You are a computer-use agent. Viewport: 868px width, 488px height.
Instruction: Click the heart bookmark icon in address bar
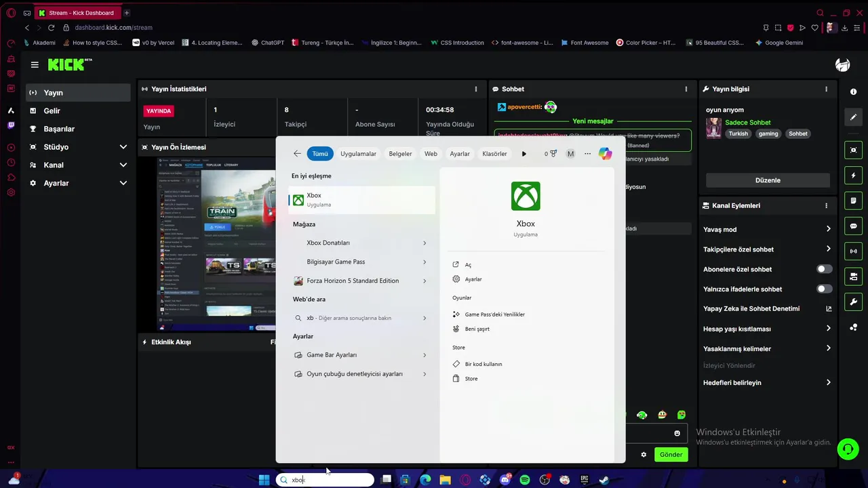[x=816, y=28]
